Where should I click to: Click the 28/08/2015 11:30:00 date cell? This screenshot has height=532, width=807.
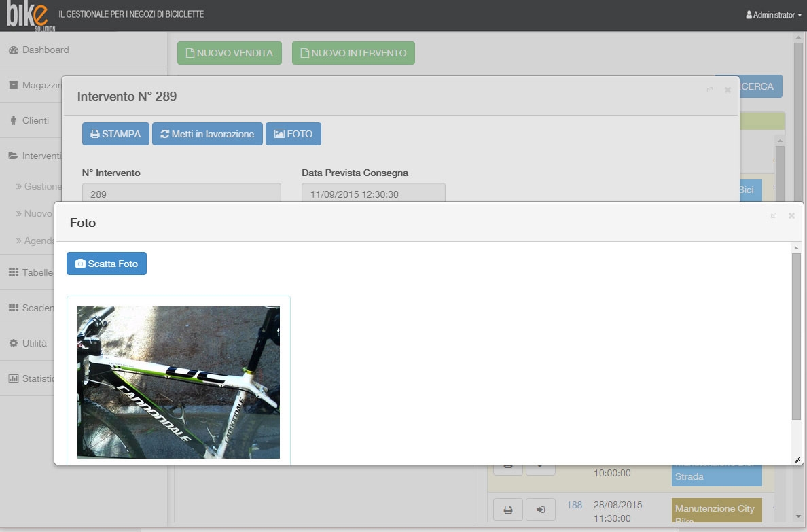point(617,512)
